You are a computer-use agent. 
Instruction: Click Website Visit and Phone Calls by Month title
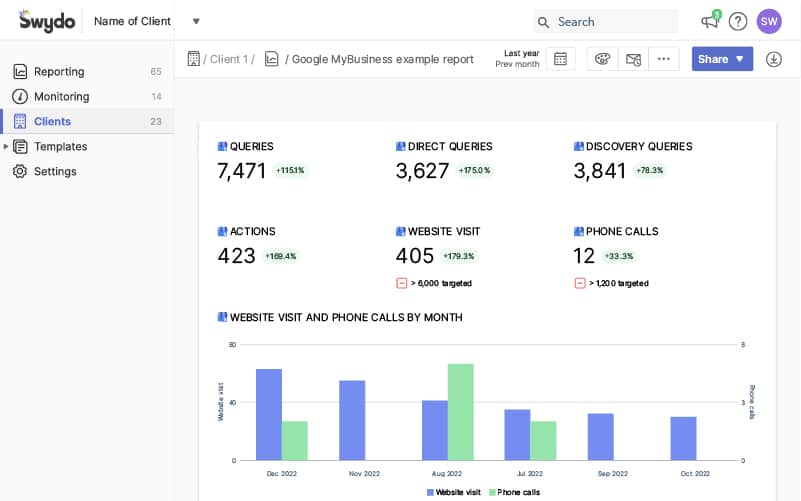pos(346,317)
